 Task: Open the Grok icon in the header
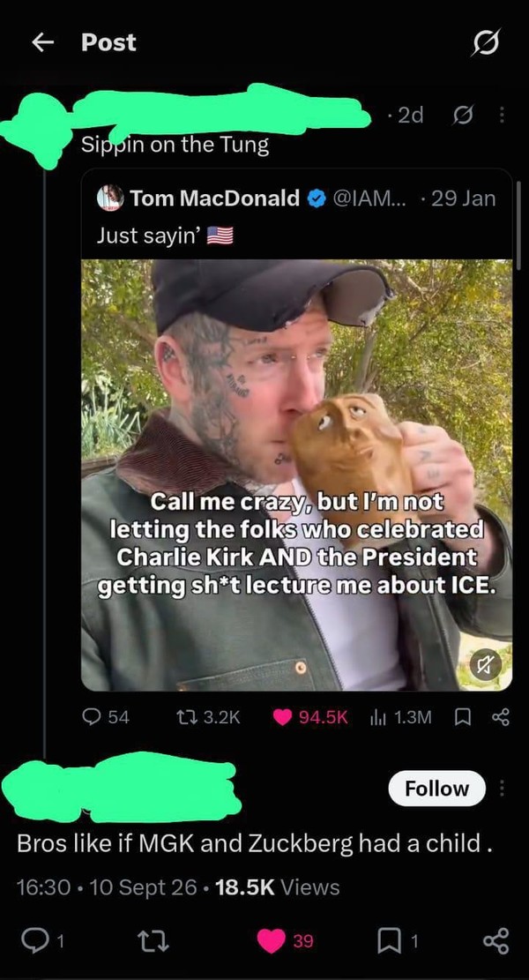pyautogui.click(x=486, y=42)
